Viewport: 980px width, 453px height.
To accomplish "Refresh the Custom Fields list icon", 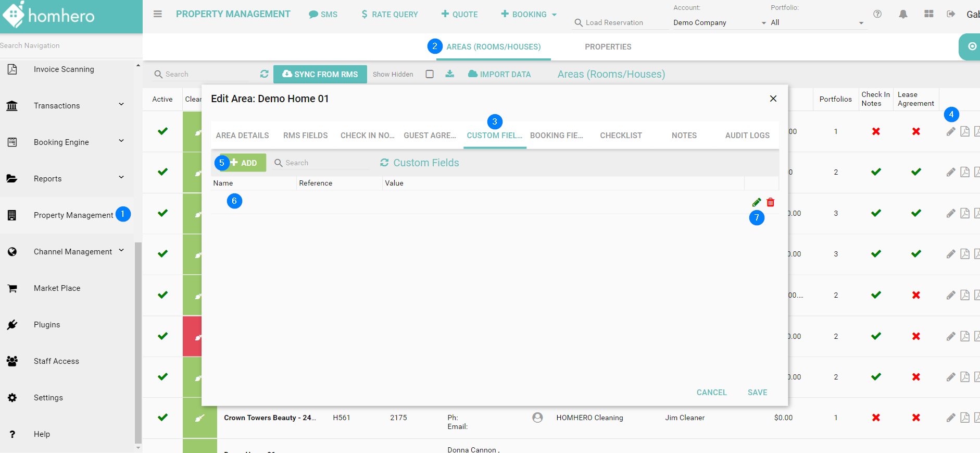I will [x=384, y=163].
